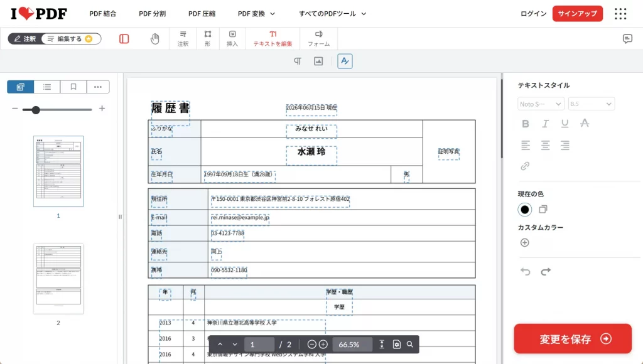Click the サインアップ button
This screenshot has height=364, width=643.
click(x=578, y=14)
